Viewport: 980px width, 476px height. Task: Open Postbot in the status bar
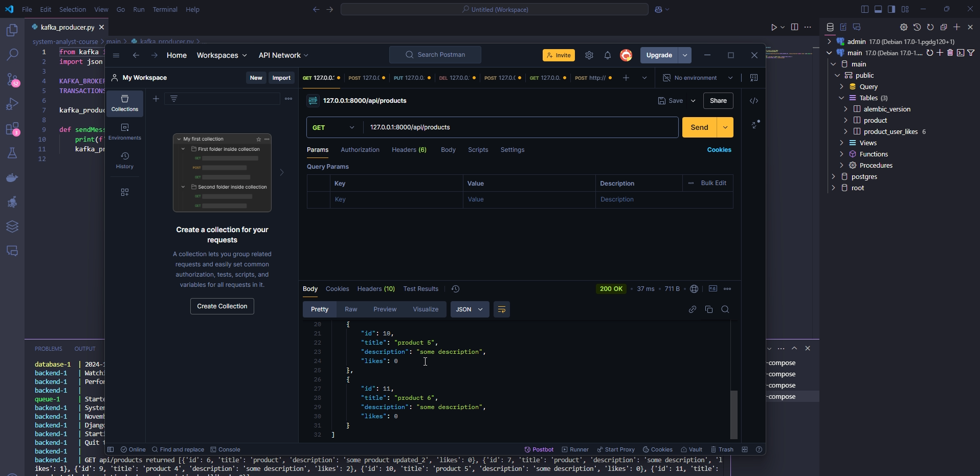tap(539, 449)
